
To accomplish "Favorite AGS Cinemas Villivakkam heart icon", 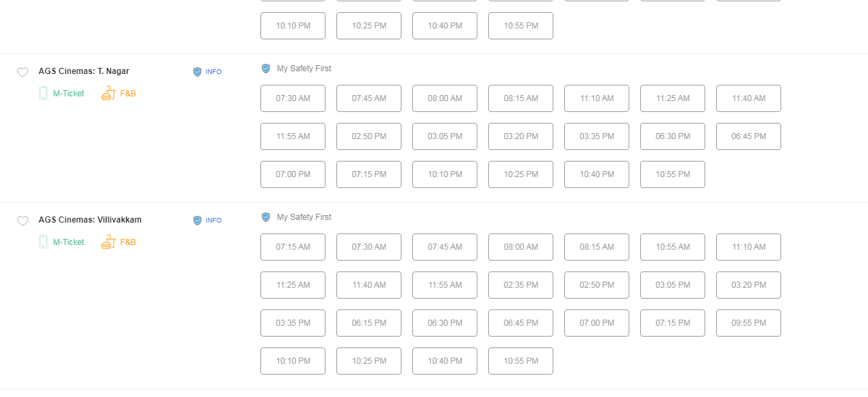I will click(x=22, y=221).
